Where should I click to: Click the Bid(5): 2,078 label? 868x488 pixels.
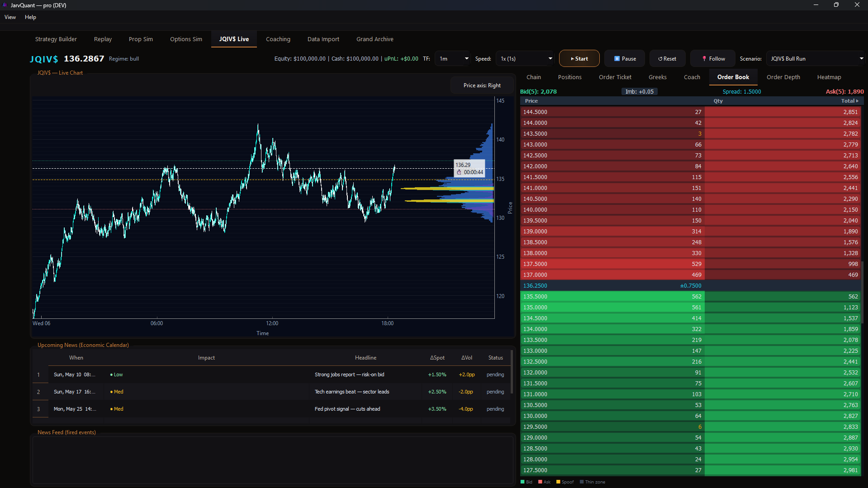538,92
